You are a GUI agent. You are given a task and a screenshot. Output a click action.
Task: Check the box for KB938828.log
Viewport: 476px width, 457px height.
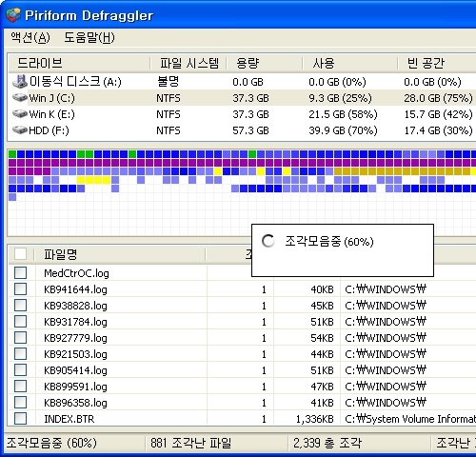20,306
